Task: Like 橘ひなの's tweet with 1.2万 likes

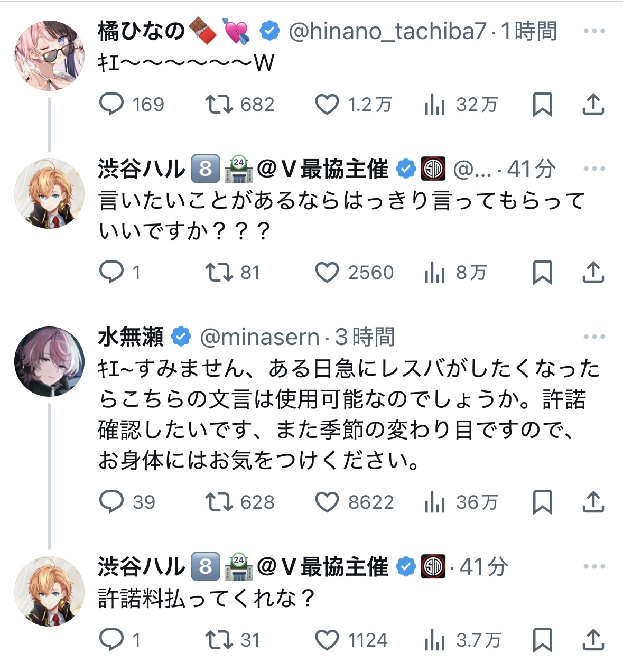Action: coord(327,105)
